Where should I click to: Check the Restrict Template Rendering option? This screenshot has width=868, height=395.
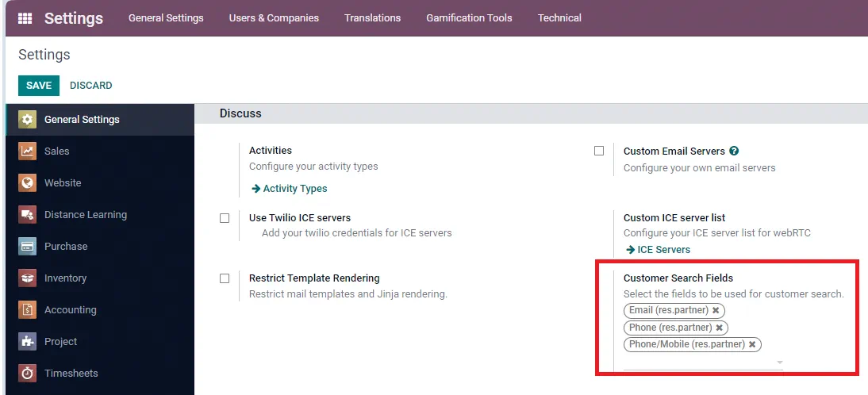point(225,278)
